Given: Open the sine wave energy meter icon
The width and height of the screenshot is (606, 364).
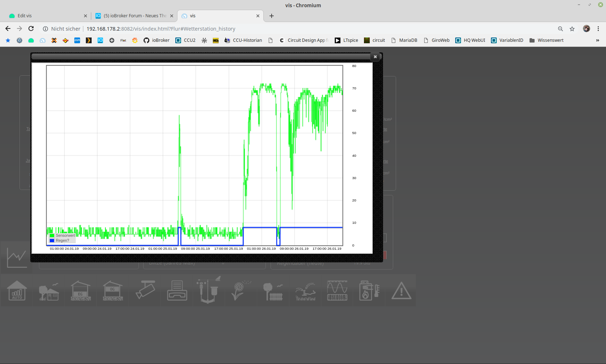Looking at the screenshot, I should tap(337, 290).
